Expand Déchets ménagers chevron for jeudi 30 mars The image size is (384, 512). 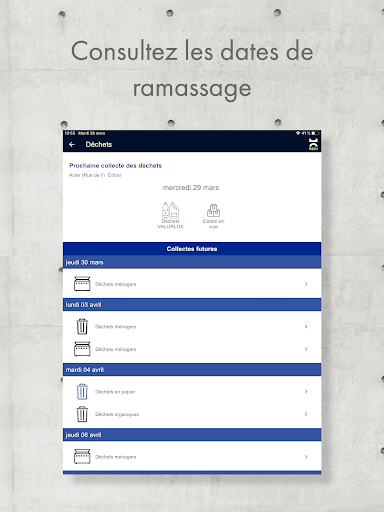[x=306, y=284]
